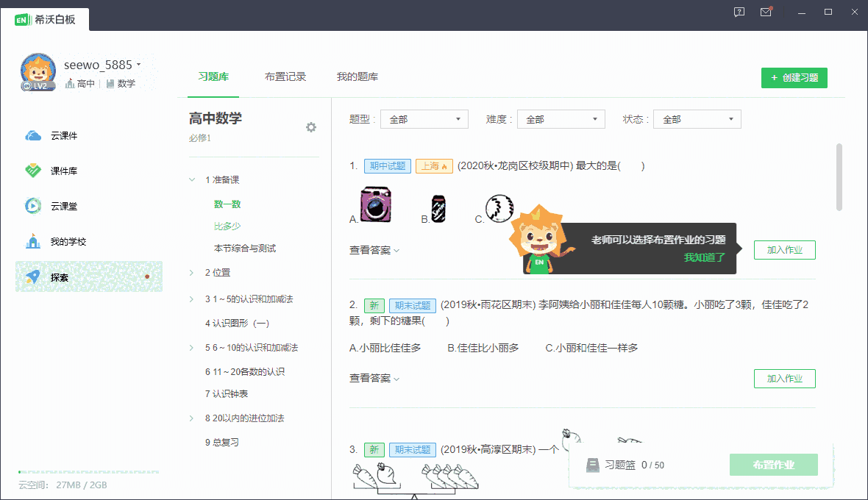Click the 创建习题 create button
The width and height of the screenshot is (868, 500).
click(x=794, y=77)
